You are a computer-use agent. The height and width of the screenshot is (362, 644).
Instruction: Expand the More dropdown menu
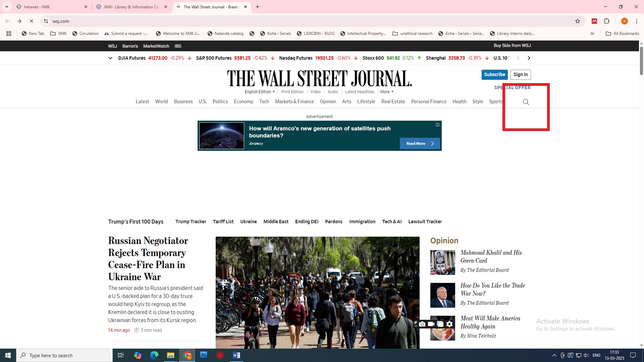coord(387,92)
